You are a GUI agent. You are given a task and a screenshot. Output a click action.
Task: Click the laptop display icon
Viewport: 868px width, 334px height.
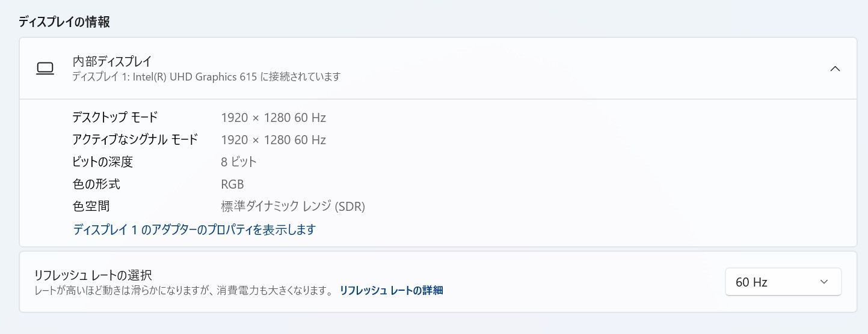(x=45, y=68)
